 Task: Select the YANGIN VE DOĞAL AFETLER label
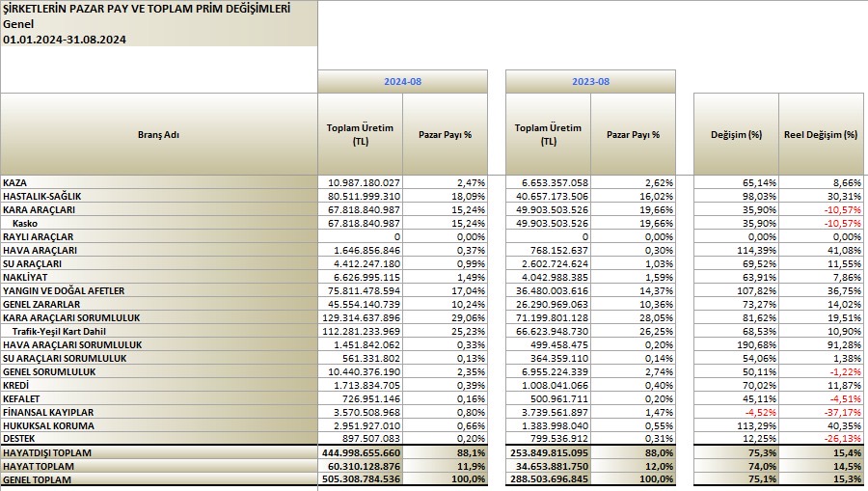click(x=64, y=290)
